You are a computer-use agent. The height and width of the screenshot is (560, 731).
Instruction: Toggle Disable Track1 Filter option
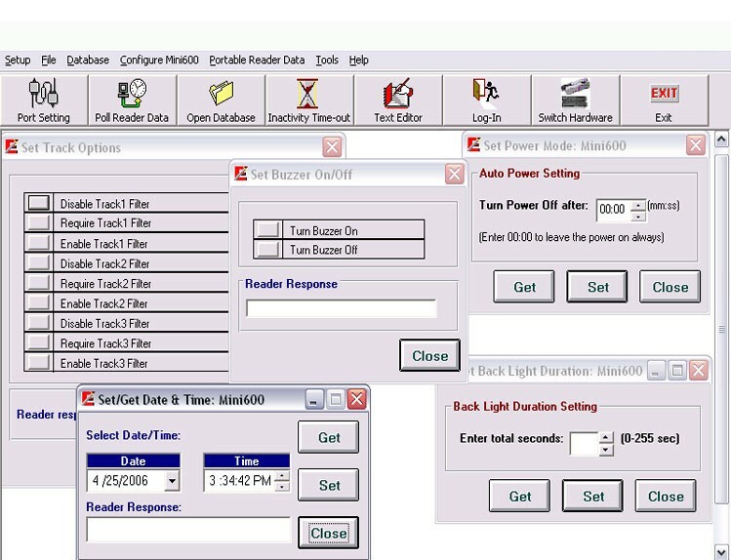(39, 203)
